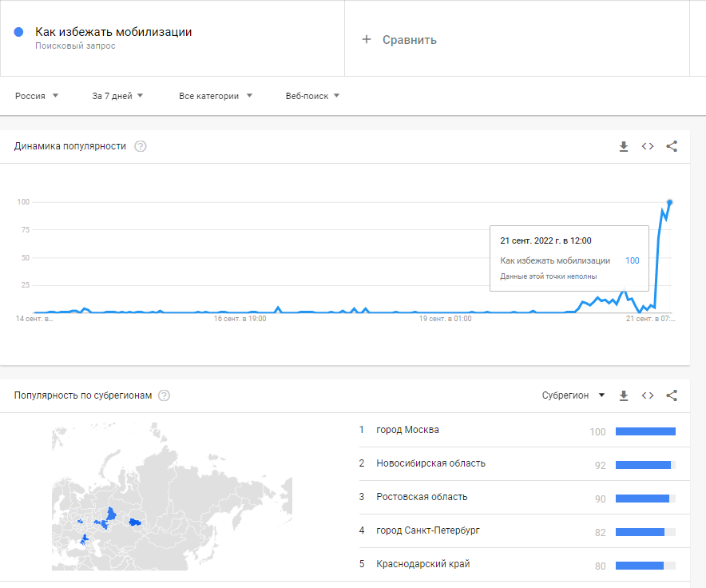Click the plus icon to compare
706x588 pixels.
coord(367,39)
